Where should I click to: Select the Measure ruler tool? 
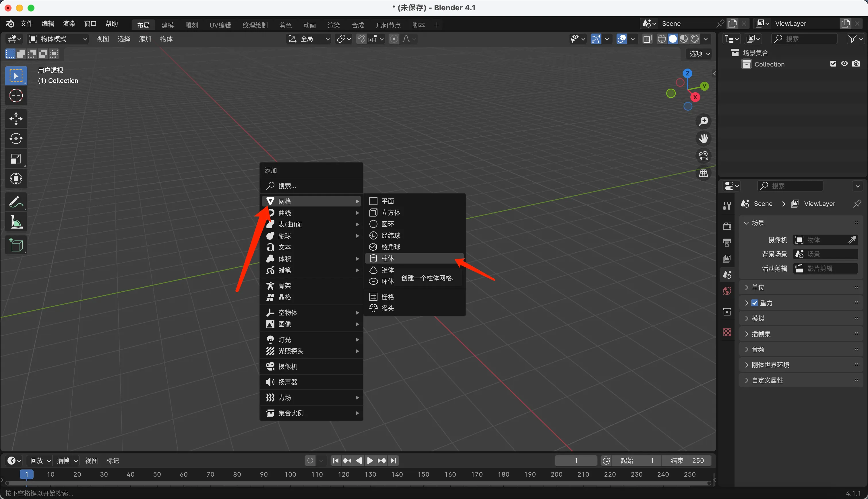click(x=16, y=222)
